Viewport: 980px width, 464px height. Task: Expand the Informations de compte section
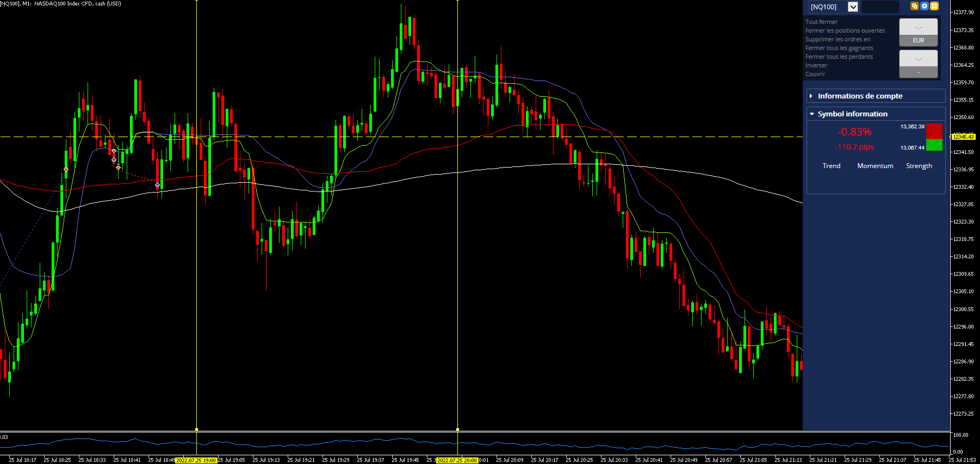point(876,96)
